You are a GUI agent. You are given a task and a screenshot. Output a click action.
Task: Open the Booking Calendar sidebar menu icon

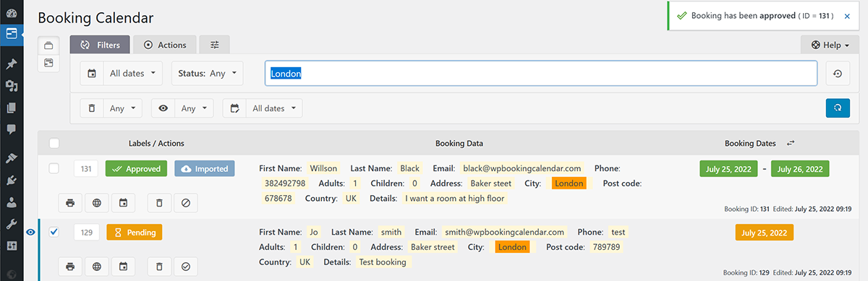click(x=12, y=33)
